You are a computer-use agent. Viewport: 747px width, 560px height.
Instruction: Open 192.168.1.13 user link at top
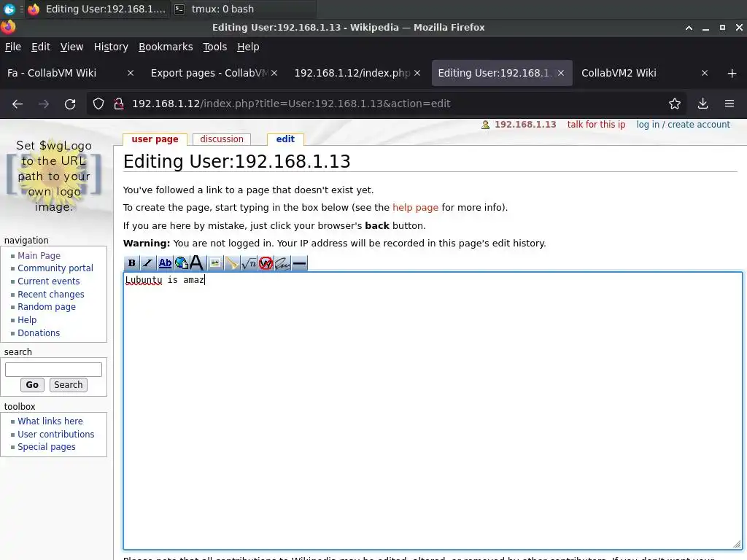525,125
